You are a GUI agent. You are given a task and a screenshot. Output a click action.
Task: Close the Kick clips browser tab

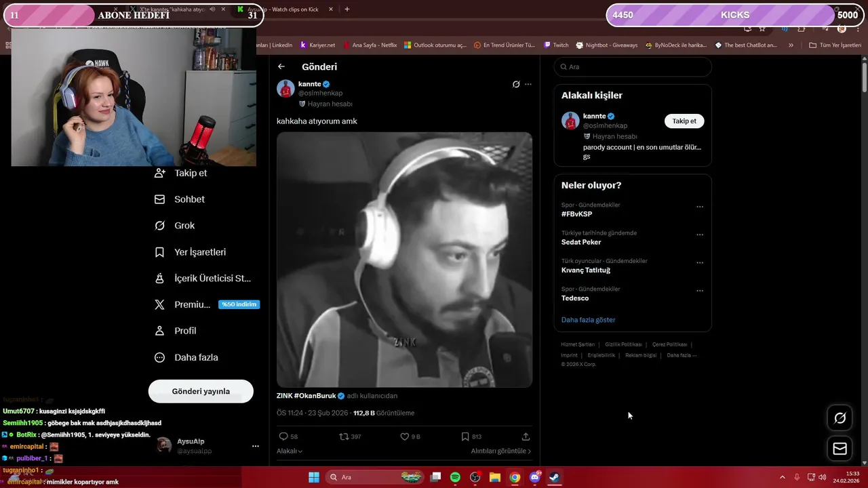[x=331, y=9]
